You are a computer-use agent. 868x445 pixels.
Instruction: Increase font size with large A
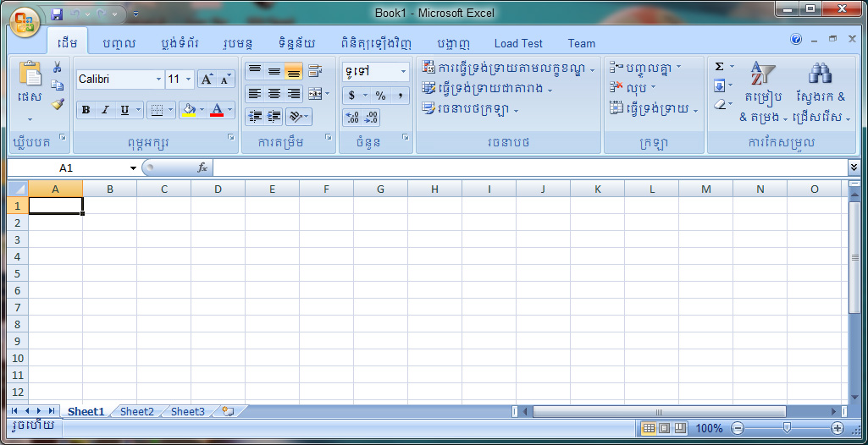pyautogui.click(x=207, y=79)
